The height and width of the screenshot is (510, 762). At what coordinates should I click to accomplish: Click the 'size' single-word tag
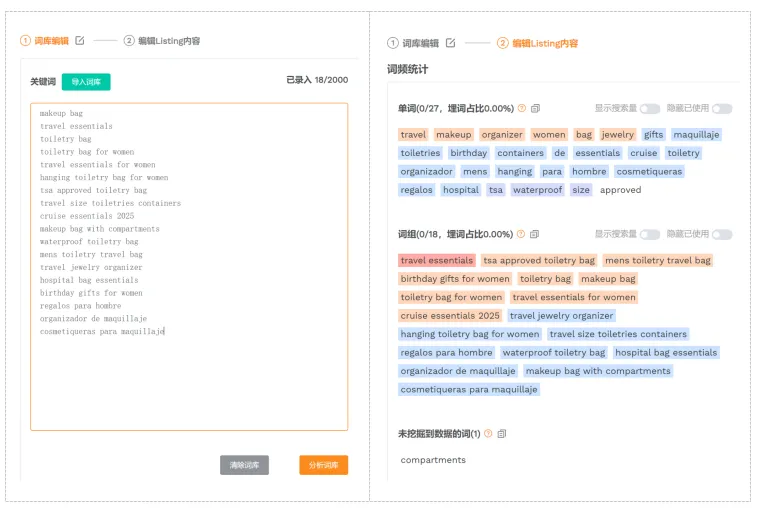581,190
